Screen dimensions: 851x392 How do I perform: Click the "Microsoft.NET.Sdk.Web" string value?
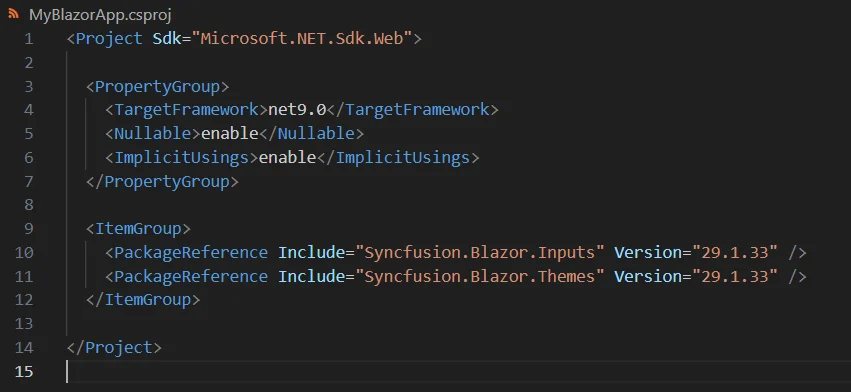(301, 39)
